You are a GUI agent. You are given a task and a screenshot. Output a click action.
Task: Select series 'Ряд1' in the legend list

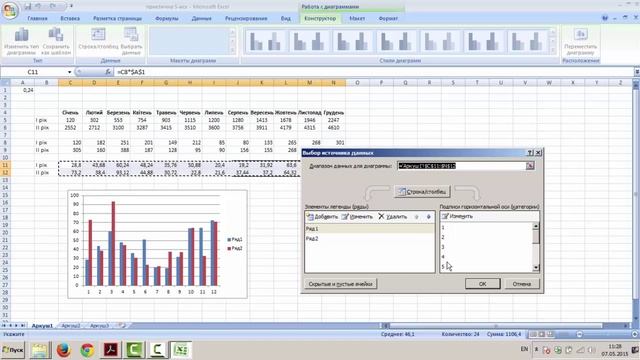tap(369, 229)
